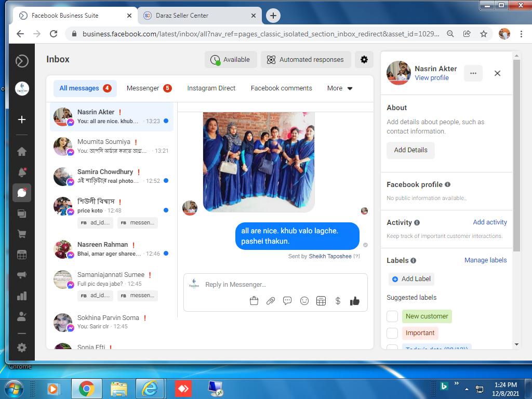Open notifications bell in left sidebar
The image size is (532, 399).
click(x=22, y=172)
